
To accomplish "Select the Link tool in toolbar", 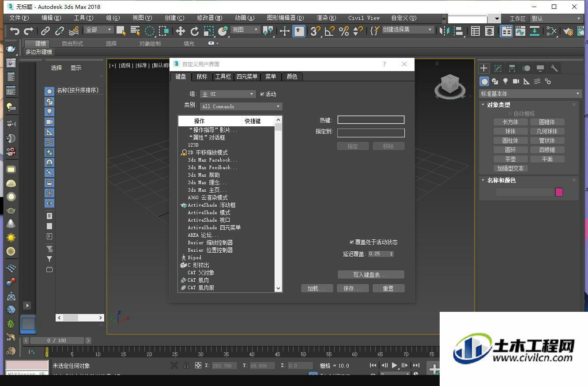I will pyautogui.click(x=45, y=31).
